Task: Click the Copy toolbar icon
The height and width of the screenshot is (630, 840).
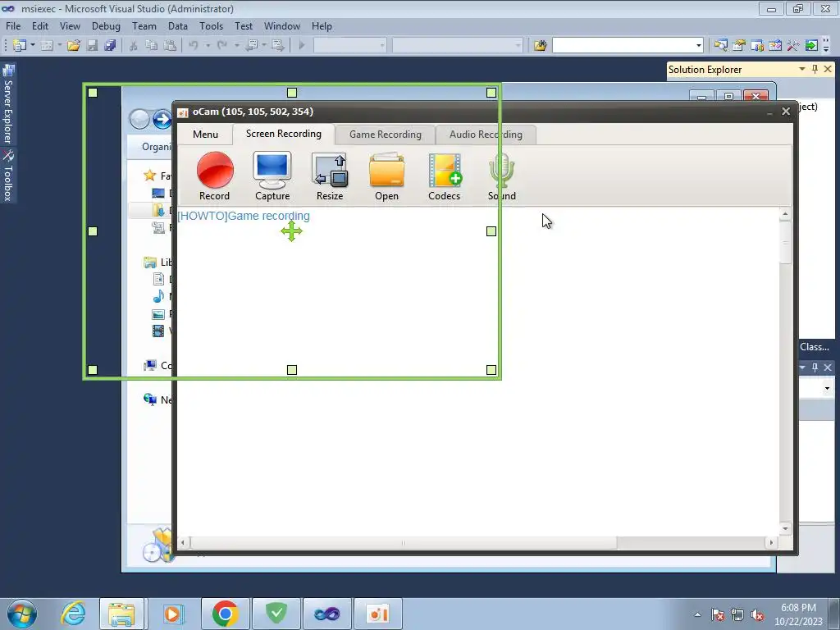Action: pos(152,46)
